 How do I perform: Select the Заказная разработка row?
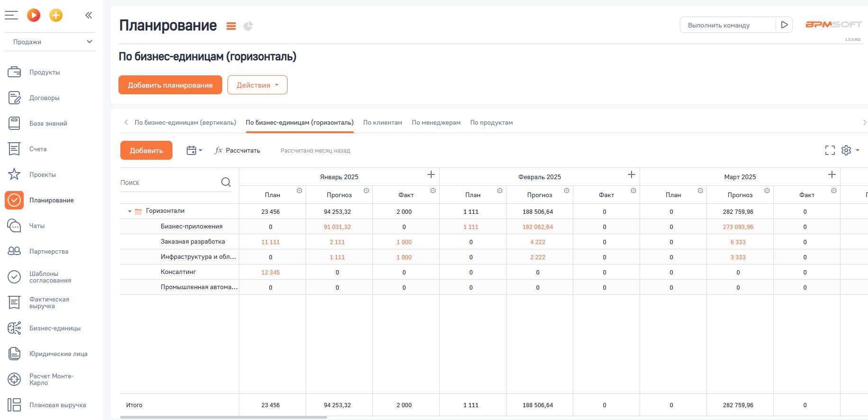pyautogui.click(x=193, y=242)
